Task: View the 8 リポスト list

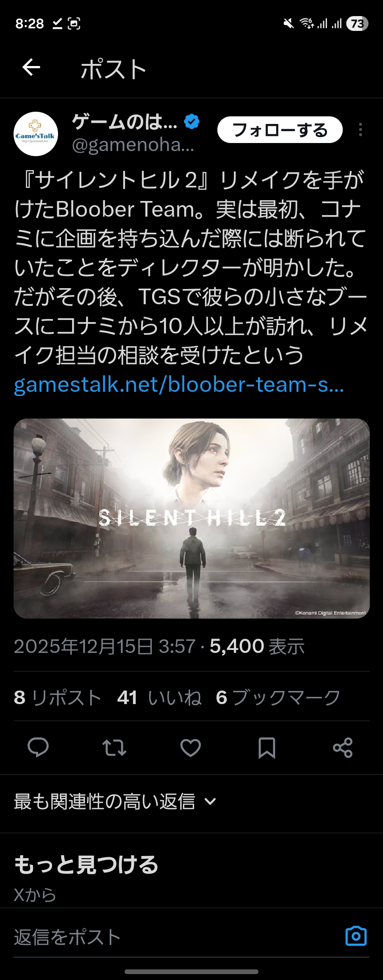Action: click(58, 697)
